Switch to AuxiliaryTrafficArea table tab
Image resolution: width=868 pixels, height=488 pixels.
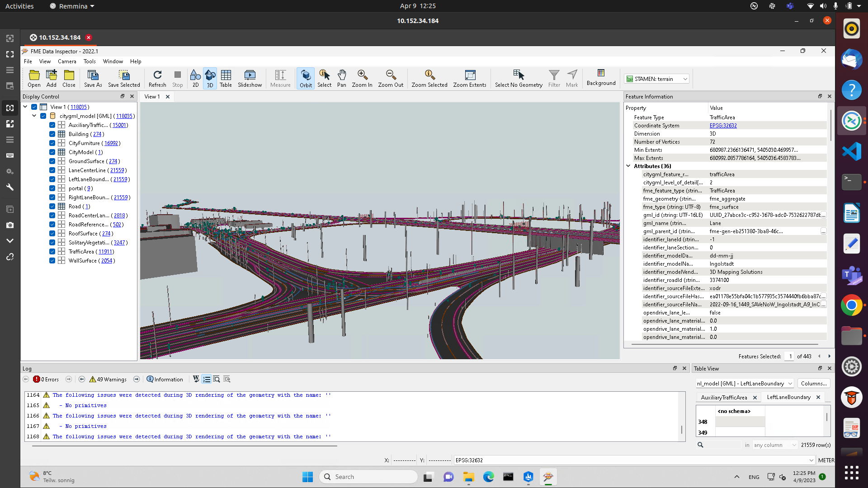724,398
